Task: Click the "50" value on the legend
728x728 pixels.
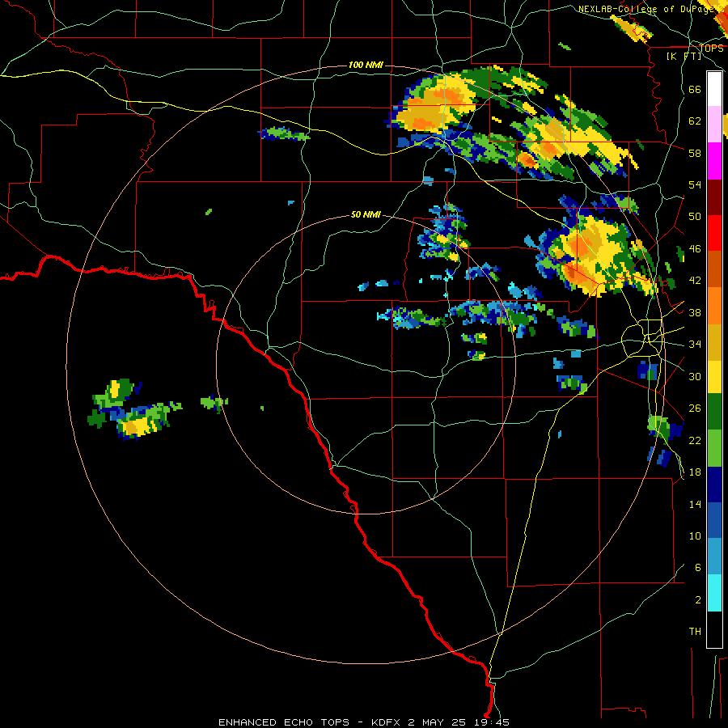Action: pos(695,217)
